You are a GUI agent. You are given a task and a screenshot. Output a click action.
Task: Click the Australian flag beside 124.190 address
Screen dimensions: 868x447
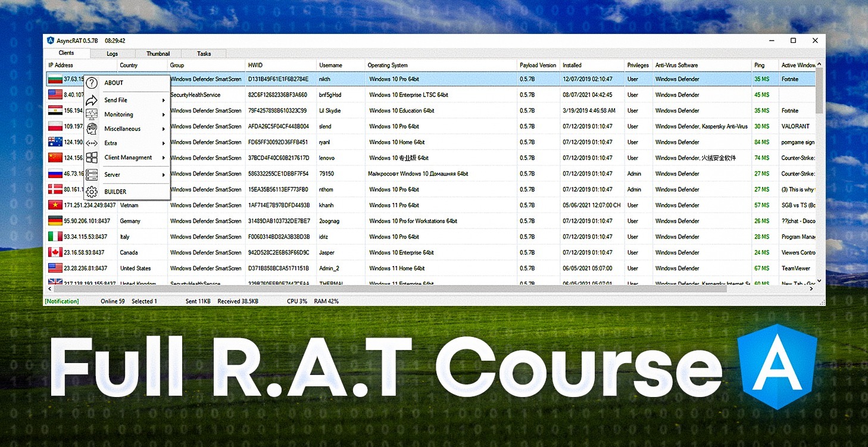click(55, 142)
